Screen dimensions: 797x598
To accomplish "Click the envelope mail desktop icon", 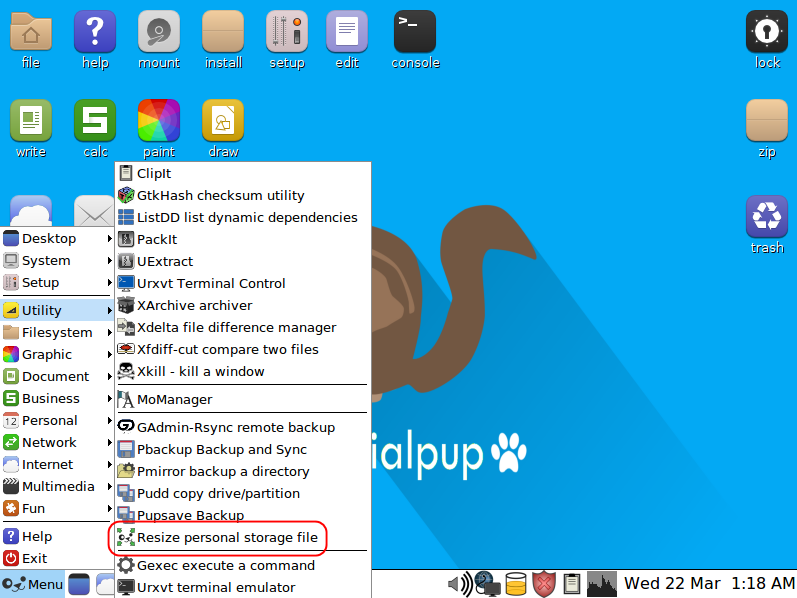I will pyautogui.click(x=94, y=212).
